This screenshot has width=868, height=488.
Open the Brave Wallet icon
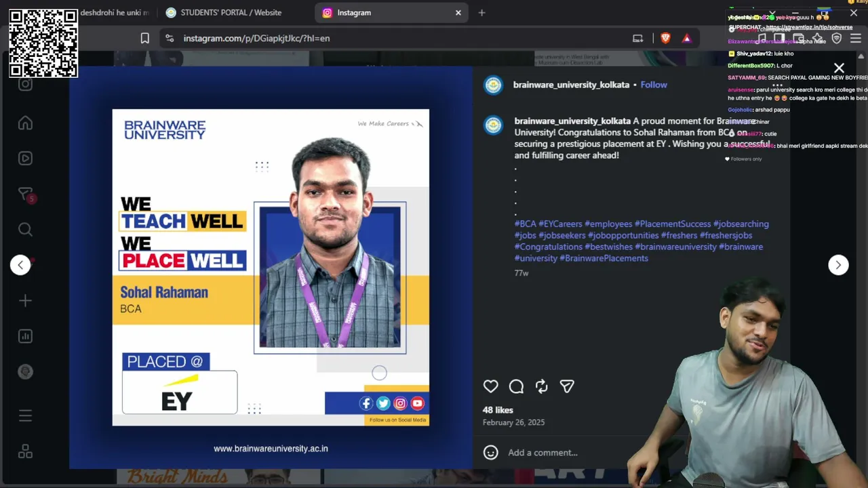(798, 39)
